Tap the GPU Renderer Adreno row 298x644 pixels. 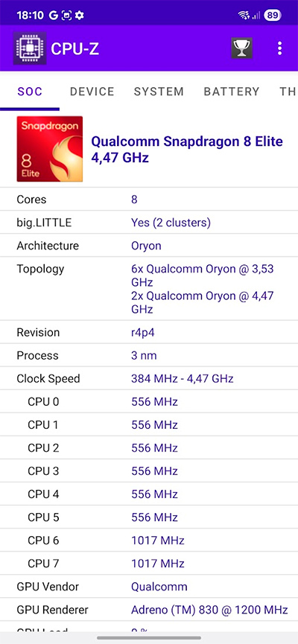coord(149,610)
